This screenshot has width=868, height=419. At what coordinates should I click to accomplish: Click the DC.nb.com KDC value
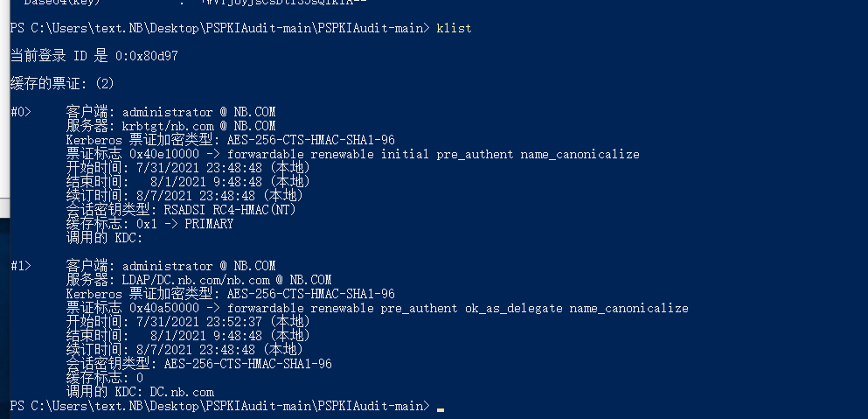182,393
